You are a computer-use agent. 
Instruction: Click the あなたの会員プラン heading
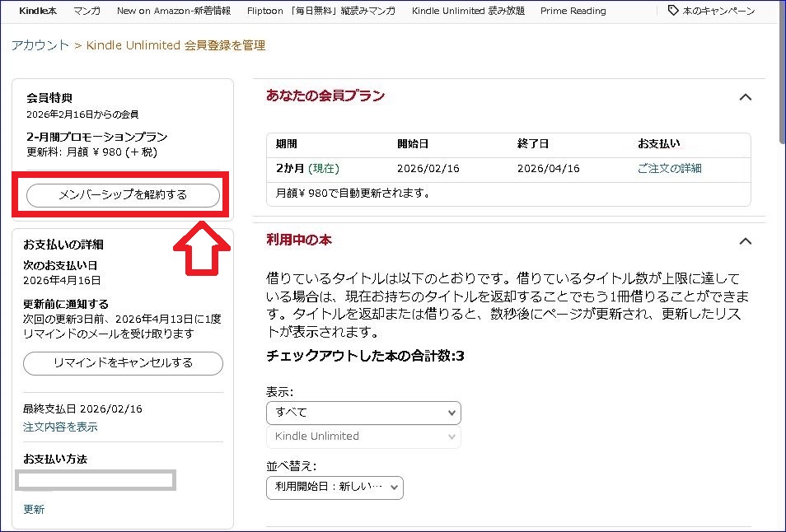pos(325,96)
